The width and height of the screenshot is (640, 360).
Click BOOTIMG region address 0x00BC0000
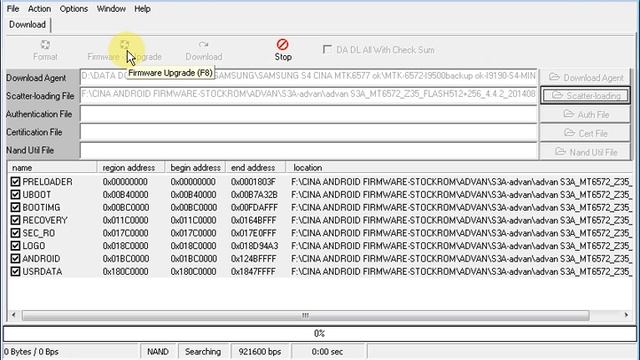[x=125, y=207]
